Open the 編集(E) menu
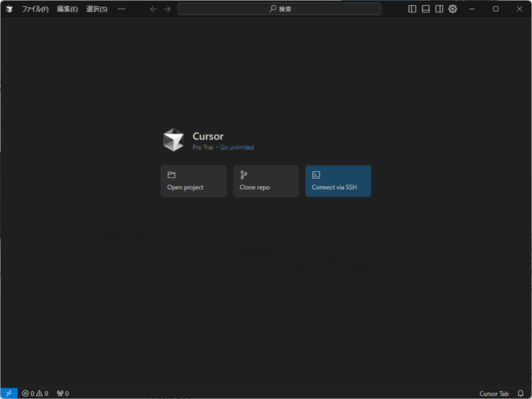This screenshot has height=399, width=532. click(67, 9)
